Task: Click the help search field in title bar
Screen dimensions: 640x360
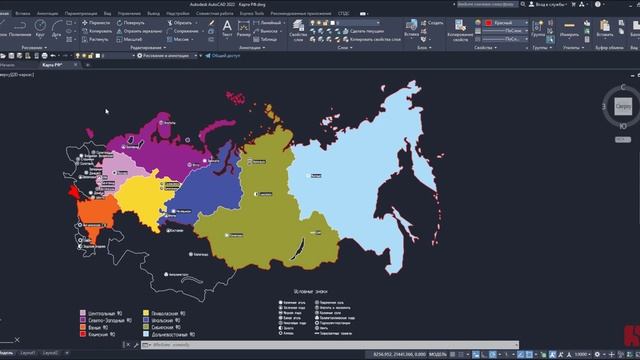Action: tap(487, 4)
